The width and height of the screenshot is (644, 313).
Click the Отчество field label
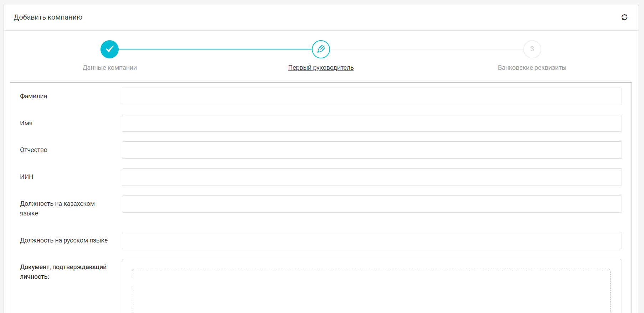point(34,150)
